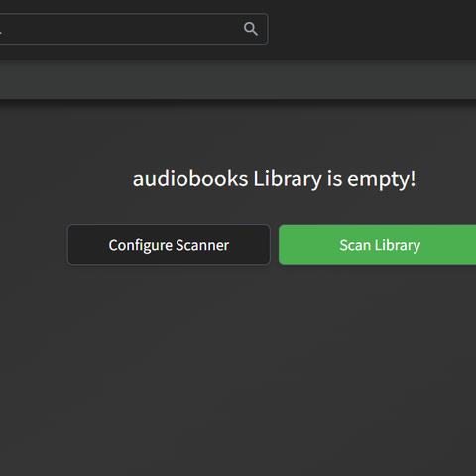Click the 'Scan' word on the green button

click(355, 245)
